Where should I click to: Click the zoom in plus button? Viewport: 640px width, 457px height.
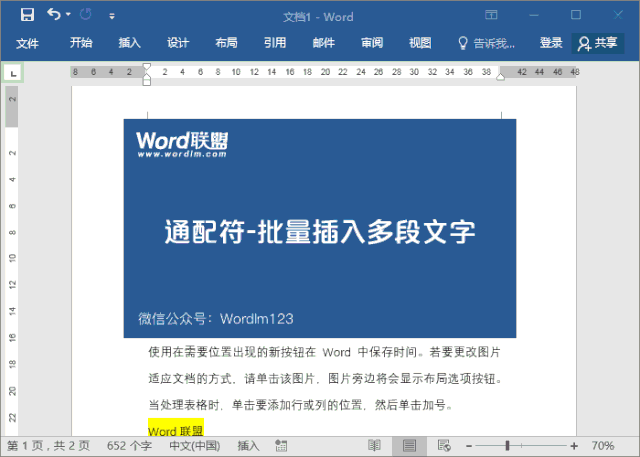[574, 446]
